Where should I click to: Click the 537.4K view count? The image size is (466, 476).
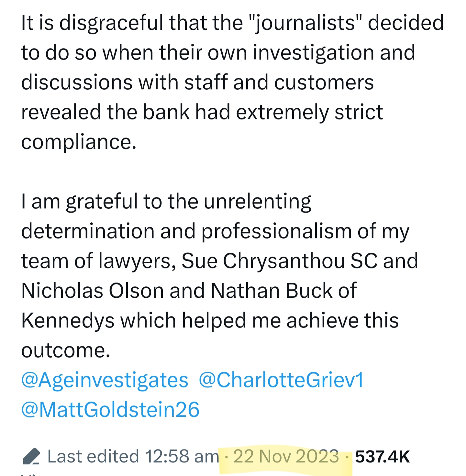click(x=382, y=457)
